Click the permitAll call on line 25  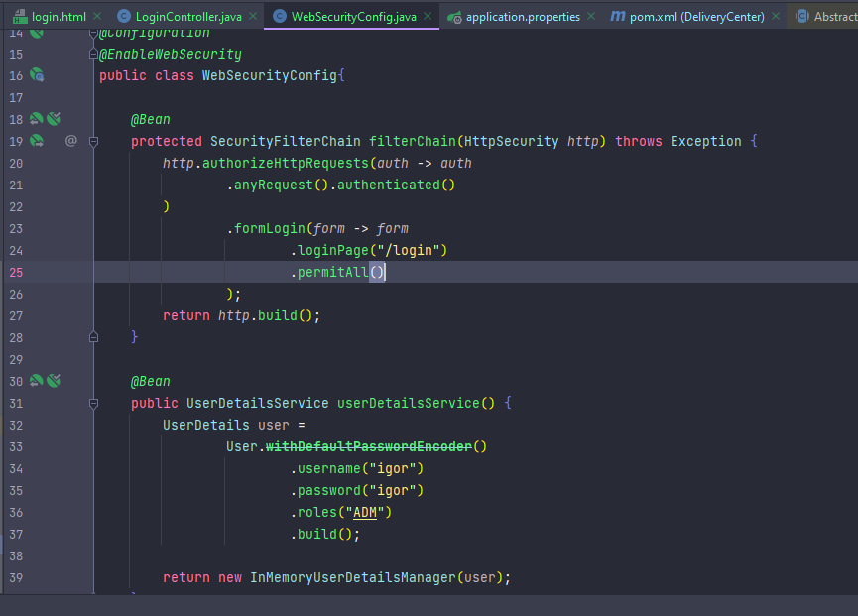point(332,272)
